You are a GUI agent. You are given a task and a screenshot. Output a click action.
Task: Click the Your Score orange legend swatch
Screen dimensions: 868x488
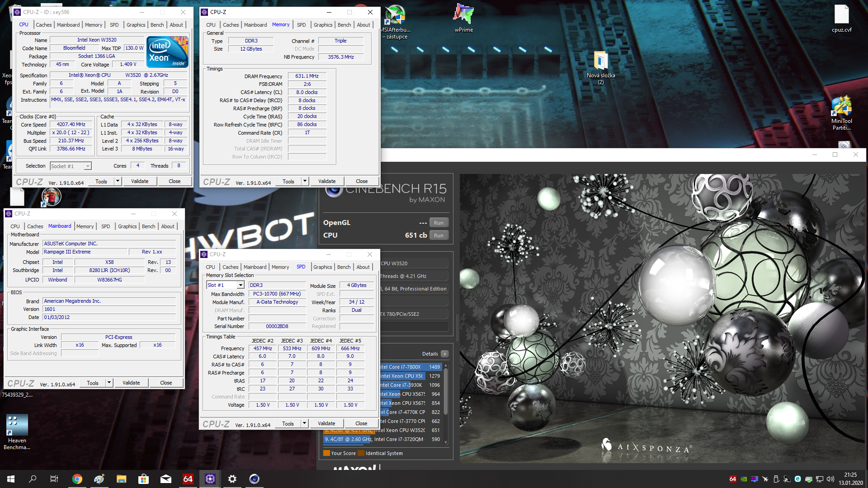[x=326, y=453]
